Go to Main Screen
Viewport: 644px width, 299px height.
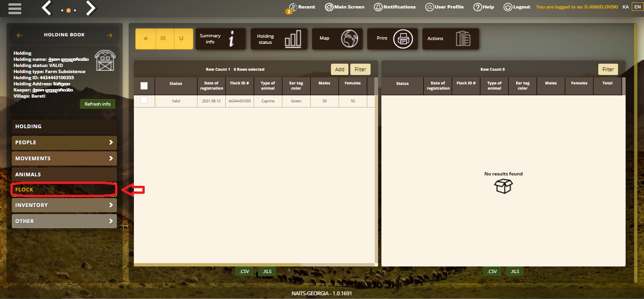coord(345,7)
